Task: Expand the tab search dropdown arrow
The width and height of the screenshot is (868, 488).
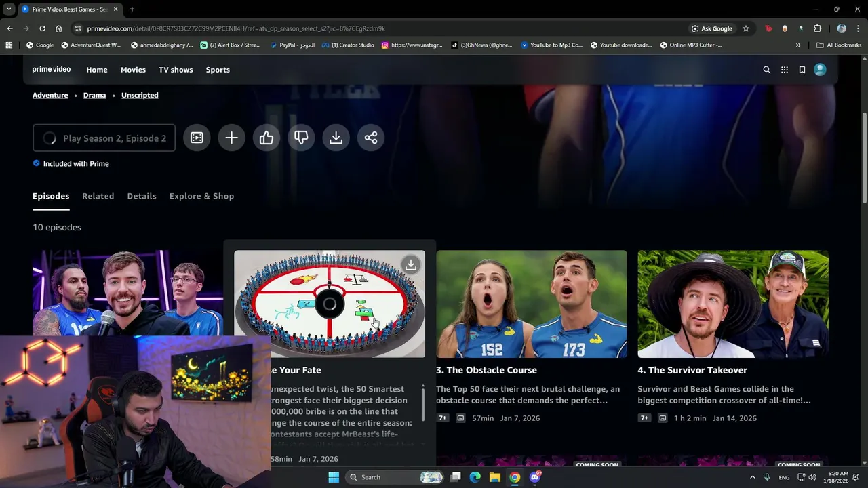Action: (9, 9)
